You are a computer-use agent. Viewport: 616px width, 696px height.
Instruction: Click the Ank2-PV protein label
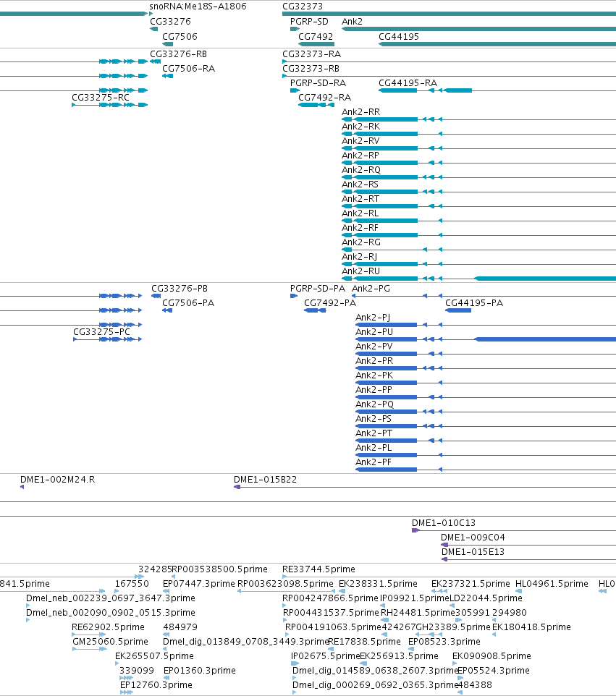coord(374,347)
